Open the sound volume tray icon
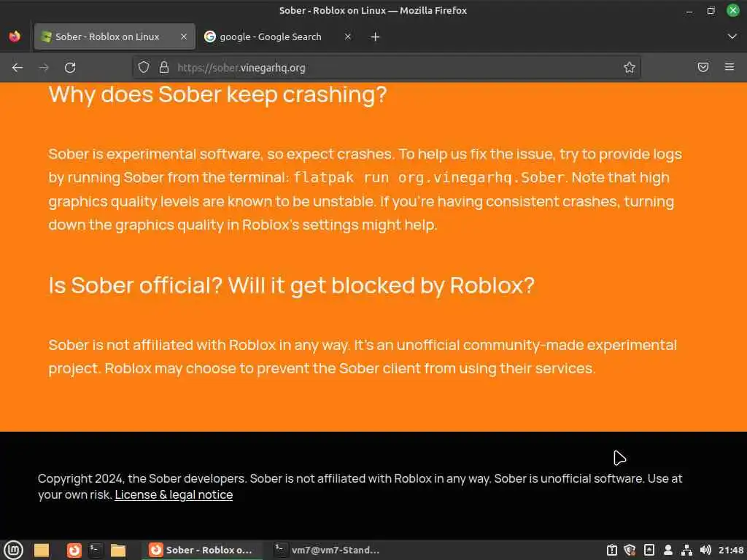The height and width of the screenshot is (560, 747). coord(705,550)
